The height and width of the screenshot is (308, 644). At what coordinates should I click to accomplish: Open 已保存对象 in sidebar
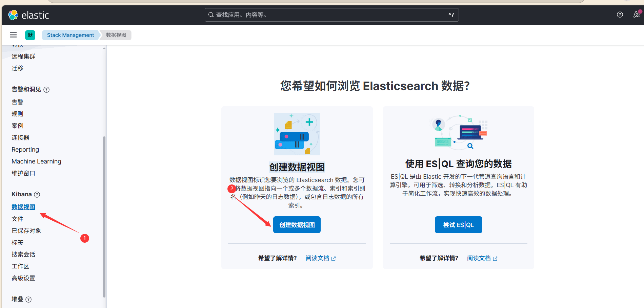pos(26,231)
